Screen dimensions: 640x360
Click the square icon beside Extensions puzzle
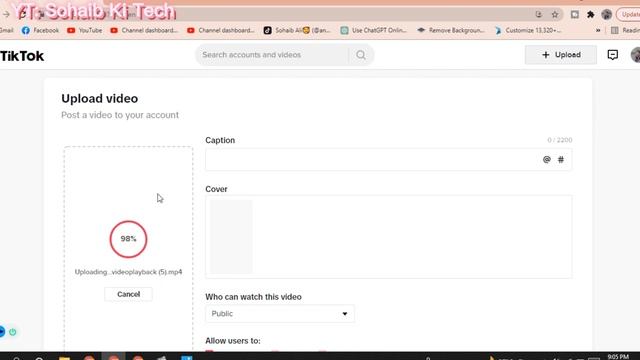(575, 15)
